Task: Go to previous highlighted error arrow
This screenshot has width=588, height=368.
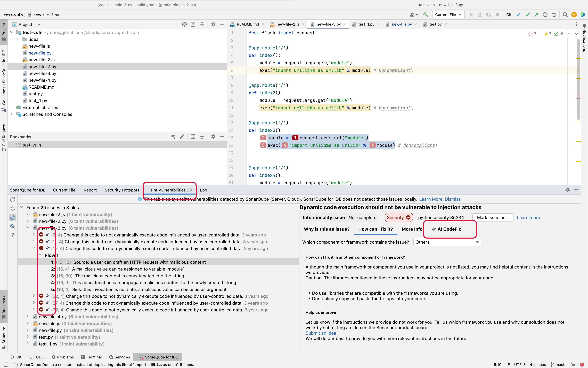Action: pyautogui.click(x=569, y=34)
